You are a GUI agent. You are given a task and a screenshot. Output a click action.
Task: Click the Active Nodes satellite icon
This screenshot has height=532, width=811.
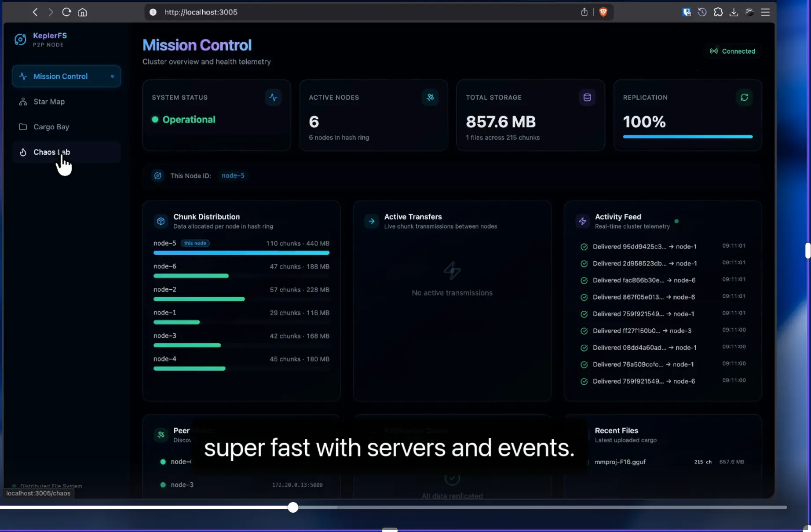tap(430, 97)
